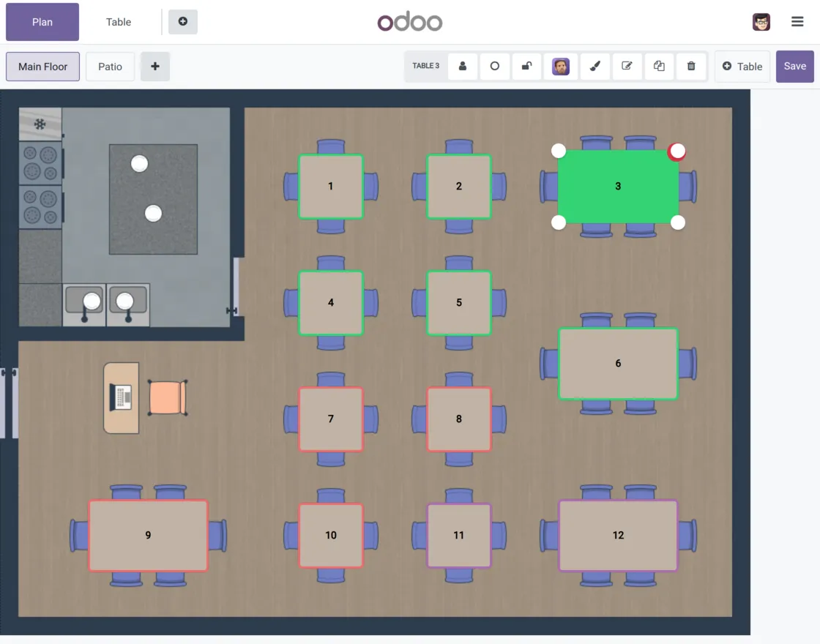This screenshot has width=820, height=644.
Task: Click bottom-right resize handle of table 3
Action: [x=678, y=222]
